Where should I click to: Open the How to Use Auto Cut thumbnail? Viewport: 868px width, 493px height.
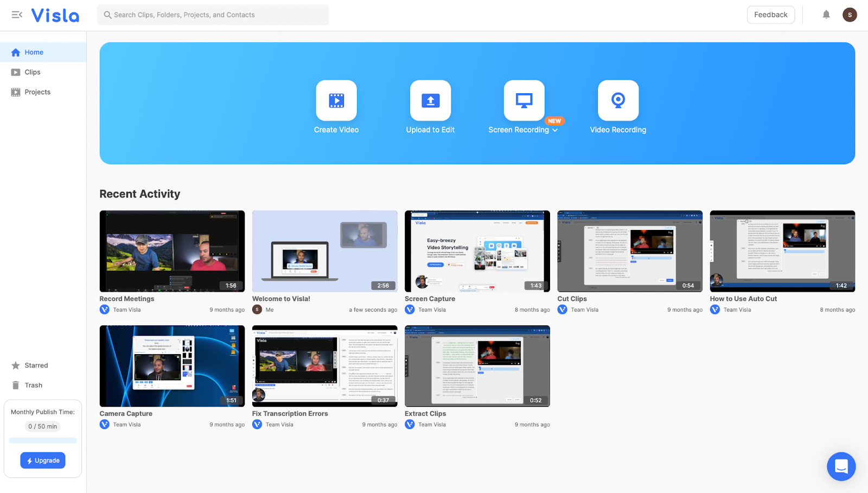(782, 251)
